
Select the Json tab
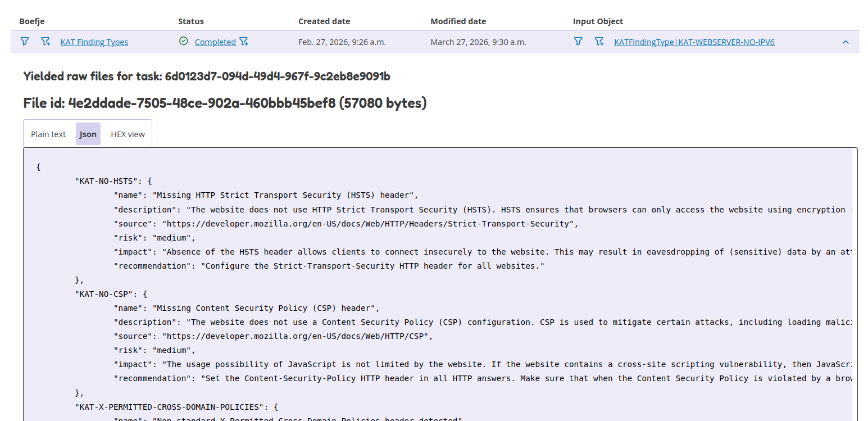click(88, 134)
